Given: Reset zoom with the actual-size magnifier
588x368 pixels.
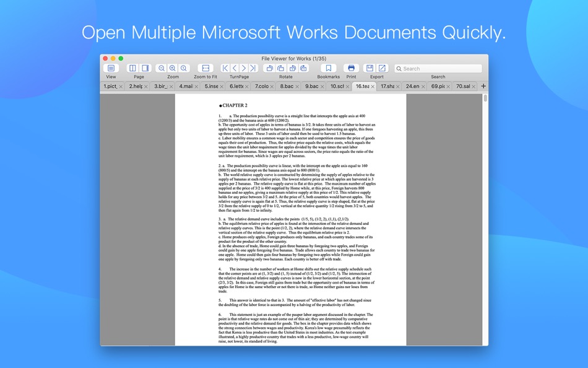Looking at the screenshot, I should click(184, 68).
